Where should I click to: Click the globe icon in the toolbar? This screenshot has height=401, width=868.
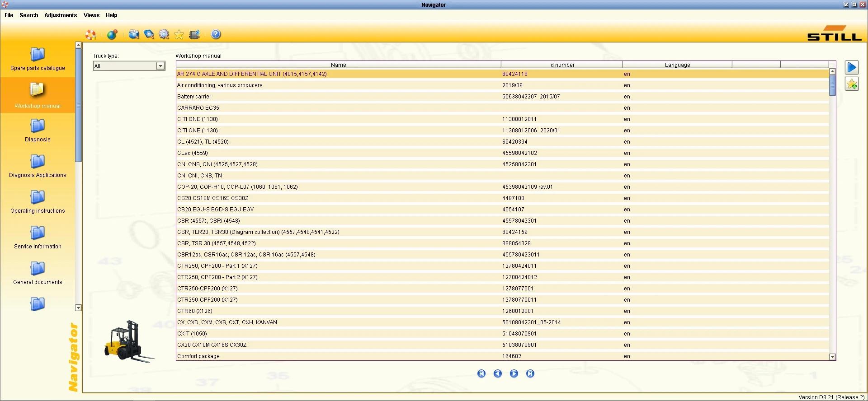tap(112, 35)
